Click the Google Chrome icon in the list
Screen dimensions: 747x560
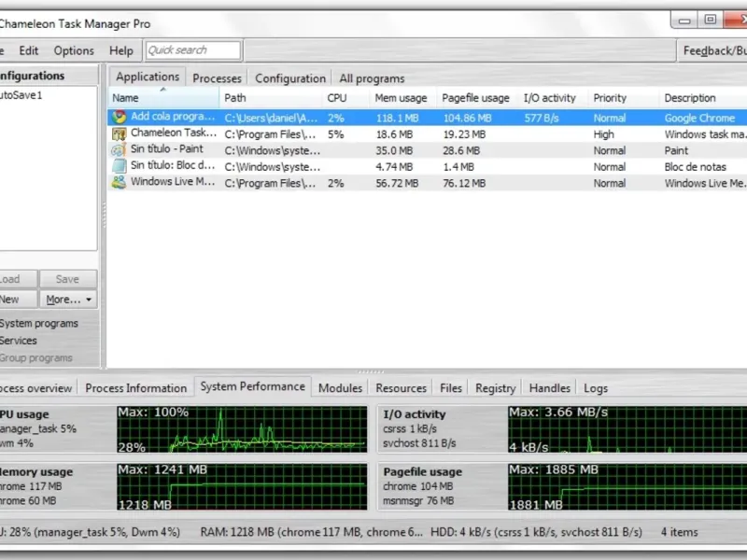[x=119, y=118]
